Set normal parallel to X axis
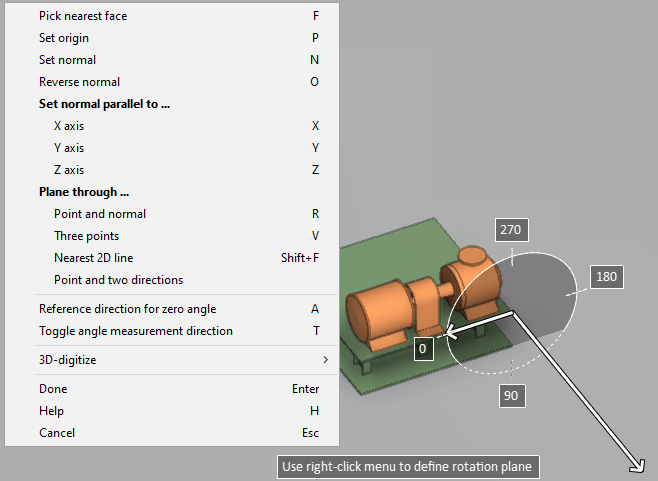Screen dimensions: 658x481 click(x=68, y=126)
